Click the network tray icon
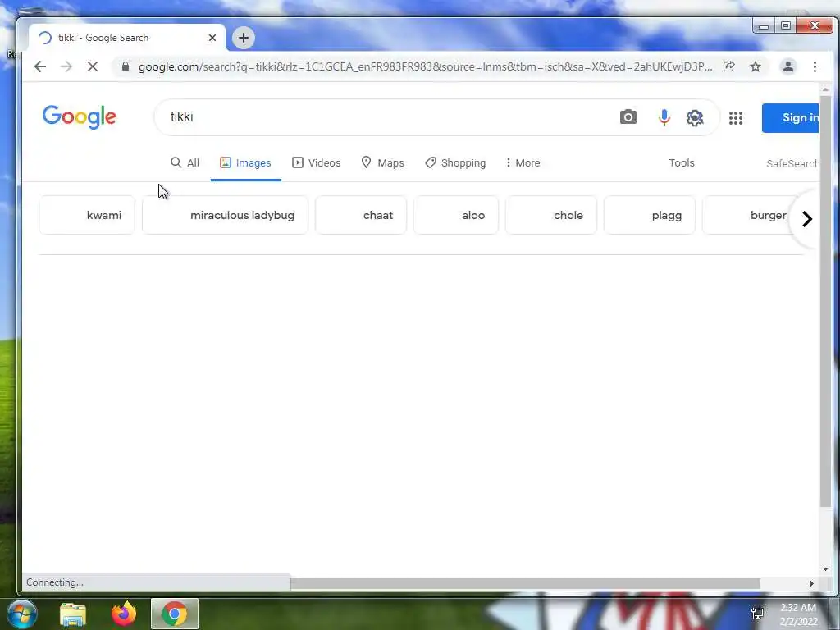840x630 pixels. click(757, 614)
